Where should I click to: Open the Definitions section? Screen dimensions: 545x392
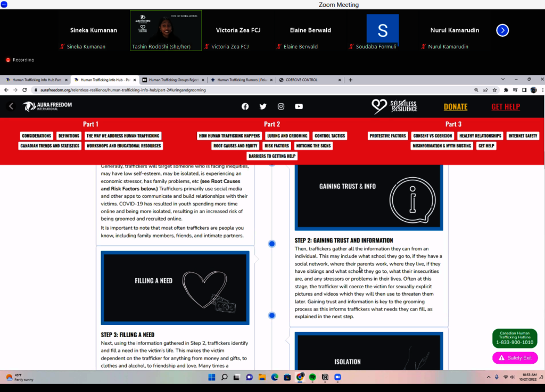coord(69,136)
